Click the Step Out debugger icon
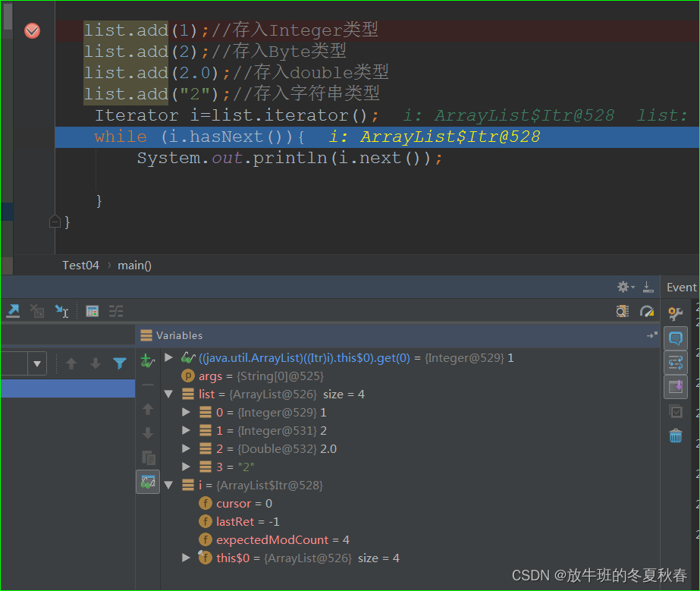700x591 pixels. pos(13,311)
